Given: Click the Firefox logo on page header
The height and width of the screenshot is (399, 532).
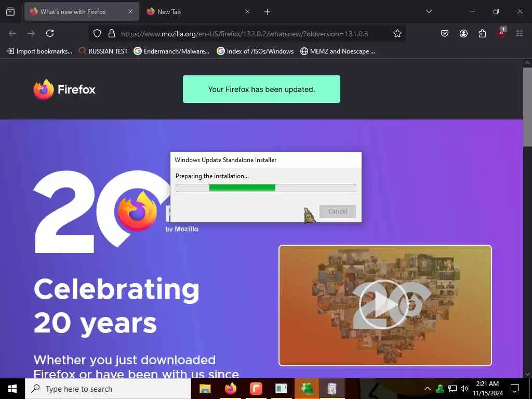Looking at the screenshot, I should 64,89.
